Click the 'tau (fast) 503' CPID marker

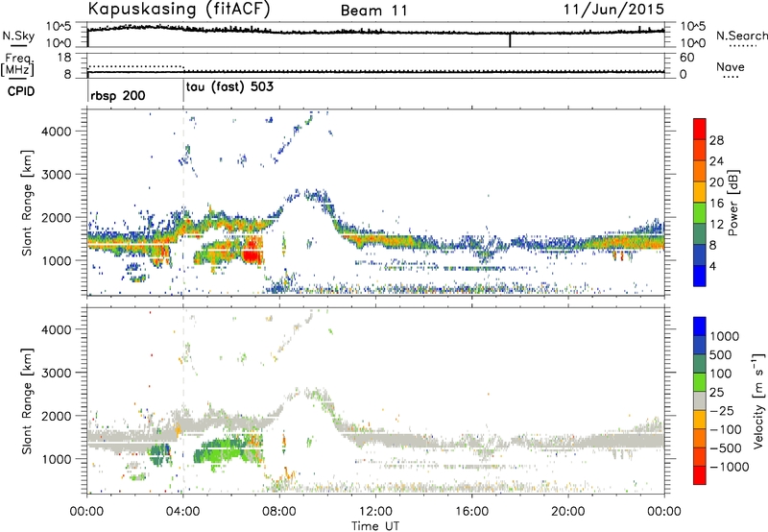point(229,87)
